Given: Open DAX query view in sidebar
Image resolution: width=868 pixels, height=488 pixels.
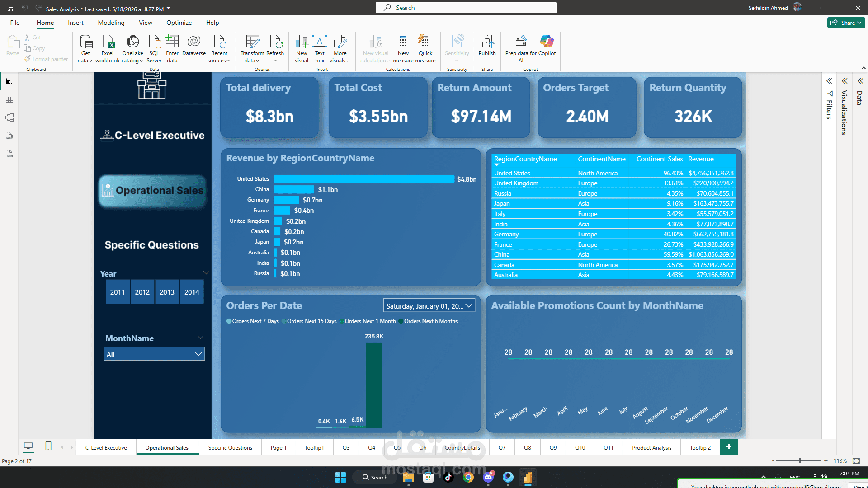Looking at the screenshot, I should click(9, 136).
